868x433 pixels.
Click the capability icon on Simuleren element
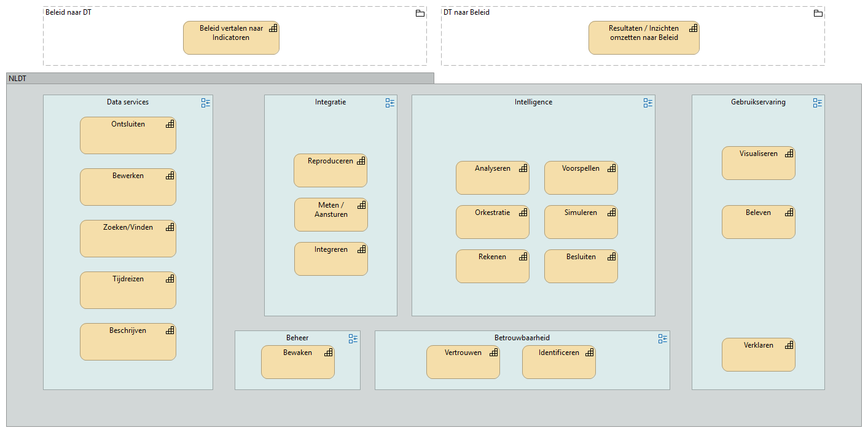click(611, 213)
